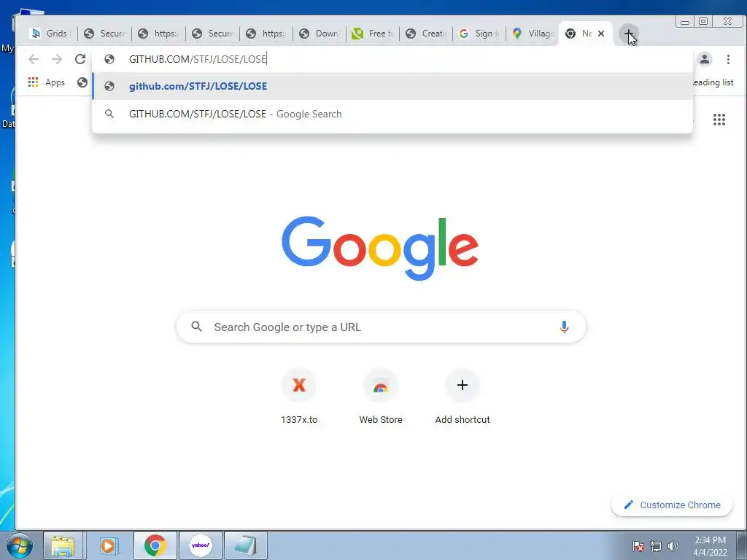Open Apps bookmarks shortcut

[47, 82]
